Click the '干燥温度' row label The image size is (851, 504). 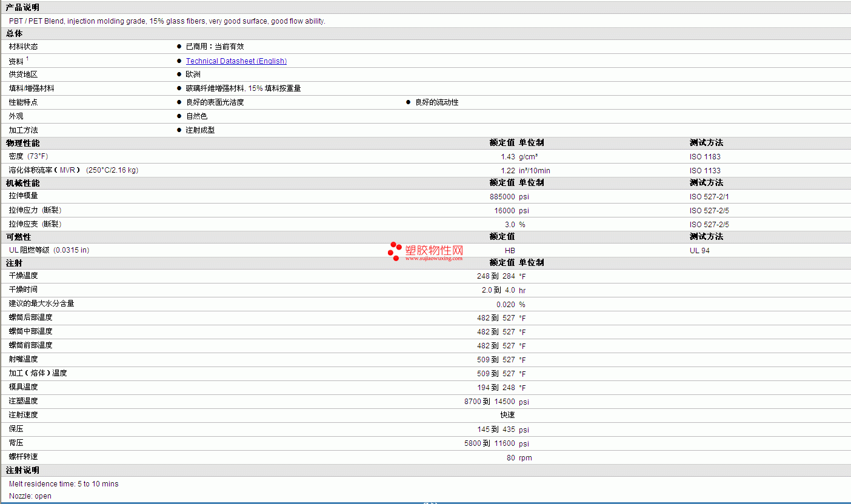pos(23,276)
